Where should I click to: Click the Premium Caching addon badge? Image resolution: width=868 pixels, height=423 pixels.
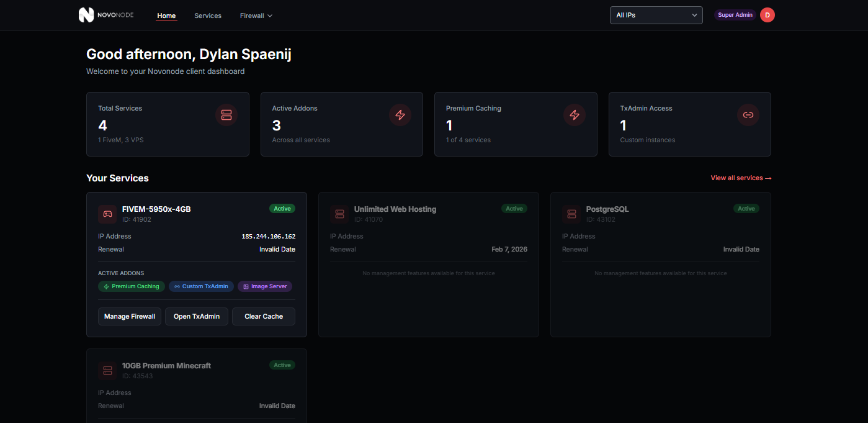click(x=132, y=286)
